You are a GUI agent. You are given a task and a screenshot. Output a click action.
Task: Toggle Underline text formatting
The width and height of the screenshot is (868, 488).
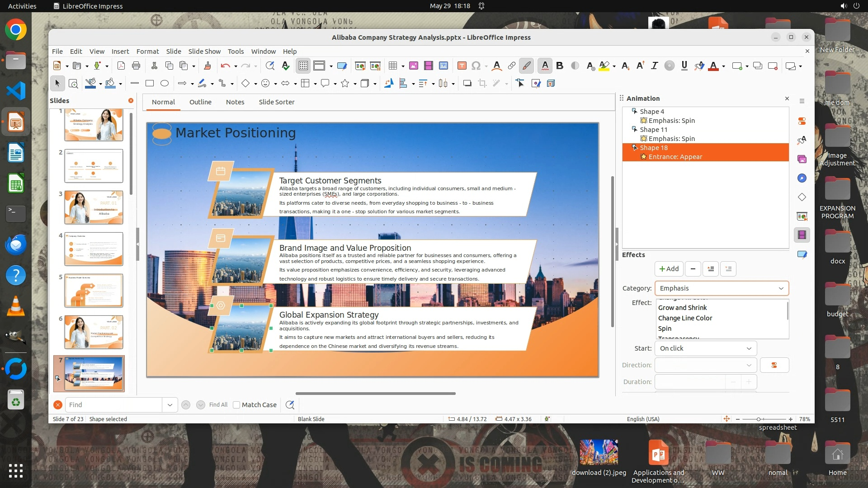[x=684, y=66]
